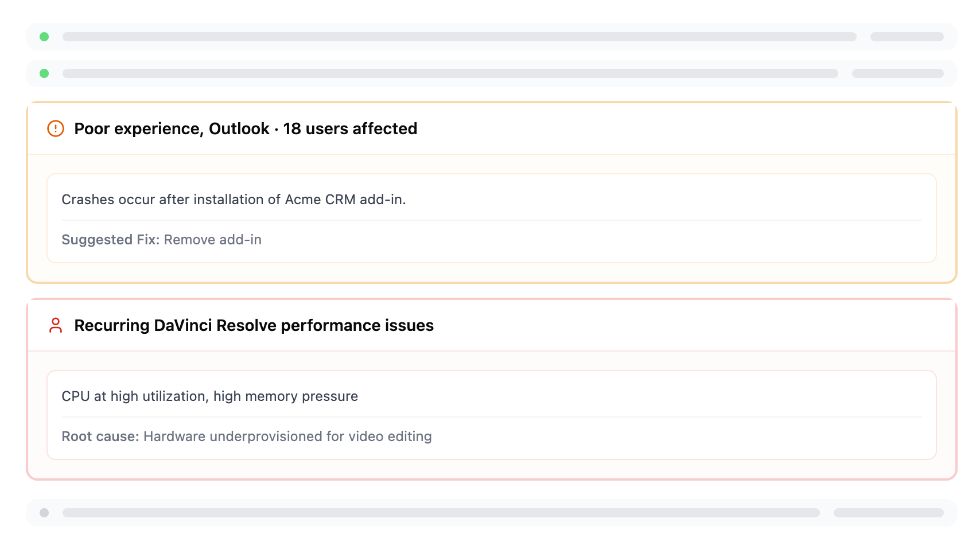Click the "Remove add-in" suggested fix text
This screenshot has height=538, width=980.
click(212, 240)
